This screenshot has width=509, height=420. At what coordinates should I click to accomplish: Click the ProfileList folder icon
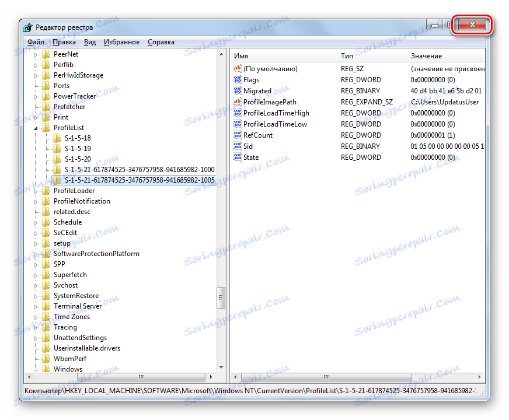click(46, 128)
